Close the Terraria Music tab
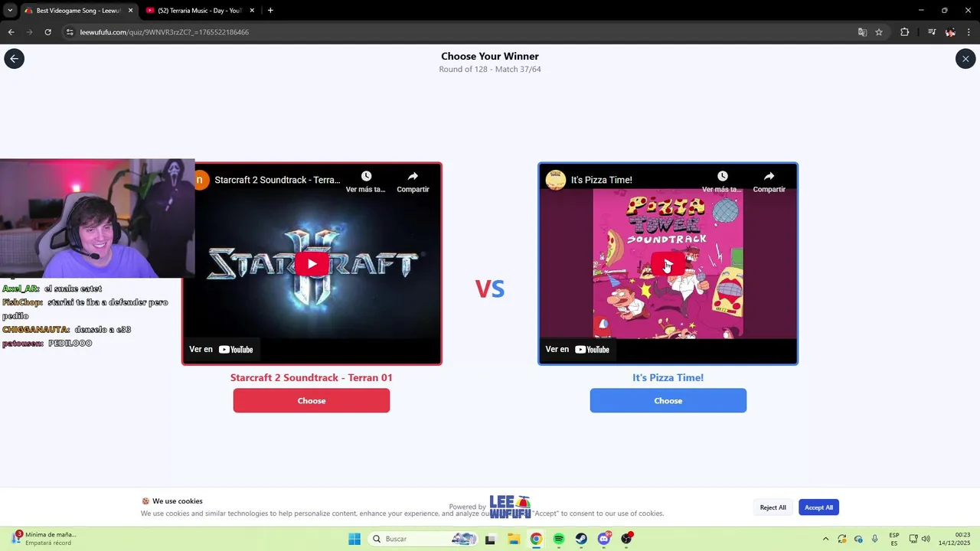This screenshot has width=980, height=551. tap(252, 11)
